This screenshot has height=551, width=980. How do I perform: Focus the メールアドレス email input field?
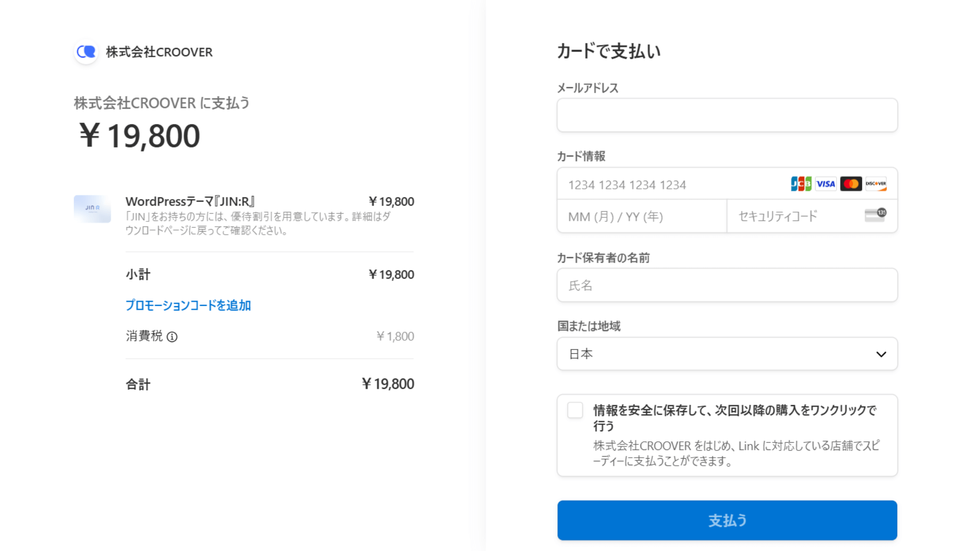(727, 115)
